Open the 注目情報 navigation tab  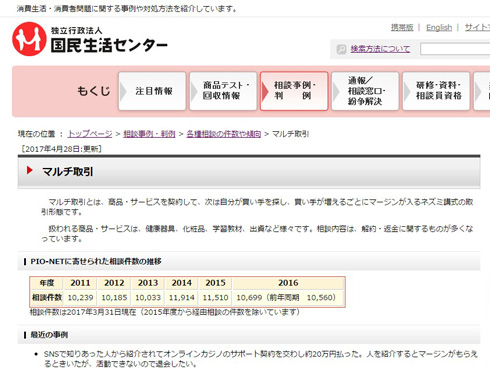(x=152, y=91)
